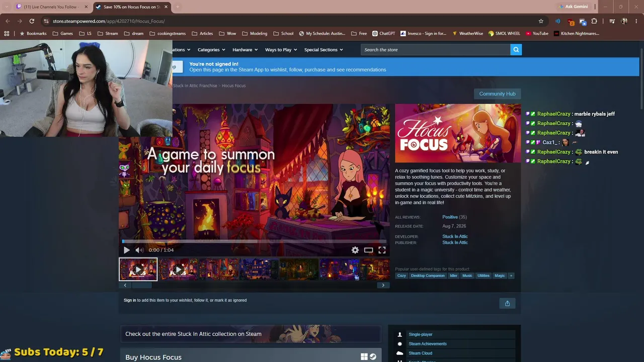Open the School bookmark folder

[283, 34]
